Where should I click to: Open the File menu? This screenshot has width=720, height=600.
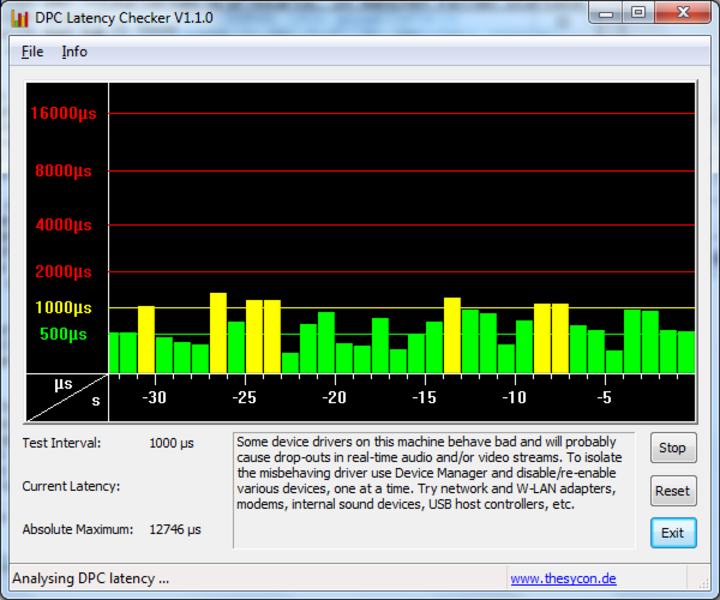click(x=32, y=51)
